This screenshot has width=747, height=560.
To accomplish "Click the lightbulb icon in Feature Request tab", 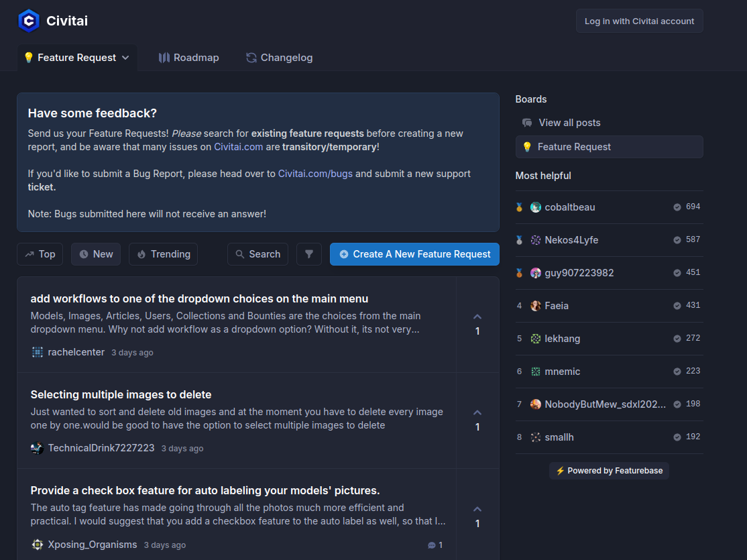I will point(29,58).
